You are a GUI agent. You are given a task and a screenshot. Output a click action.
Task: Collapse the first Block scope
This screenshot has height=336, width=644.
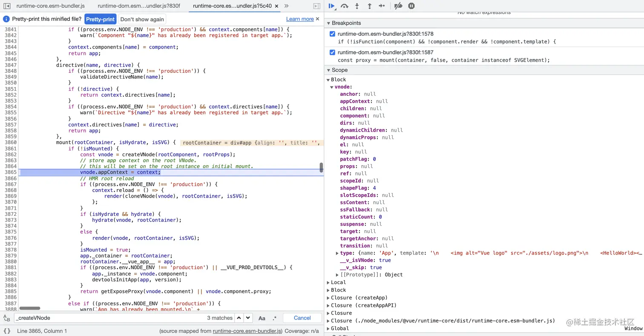point(328,80)
